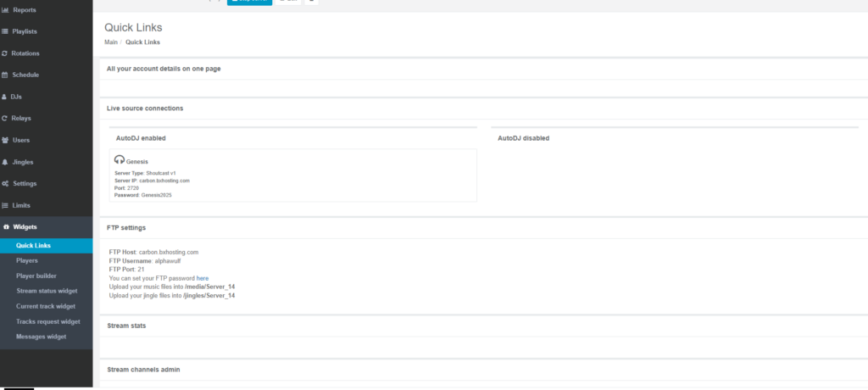Click the Reports bar chart icon
Viewport: 868px width, 390px height.
[5, 10]
